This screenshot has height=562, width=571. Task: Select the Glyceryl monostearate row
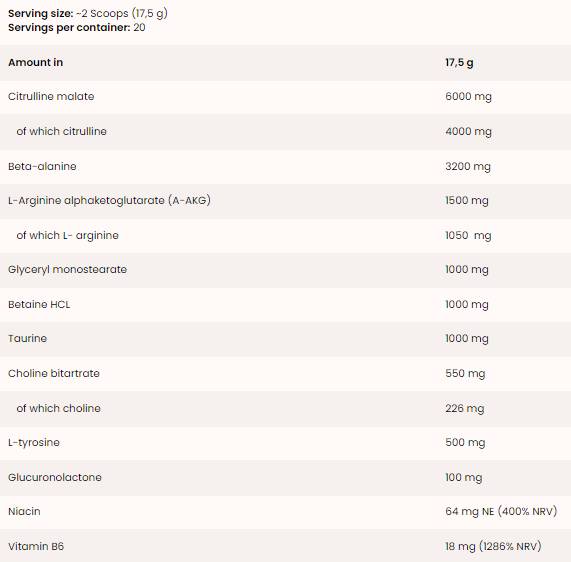point(286,270)
